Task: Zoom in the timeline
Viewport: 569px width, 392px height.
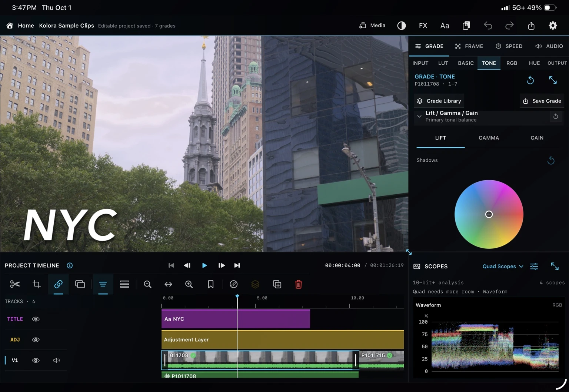Action: (x=189, y=284)
